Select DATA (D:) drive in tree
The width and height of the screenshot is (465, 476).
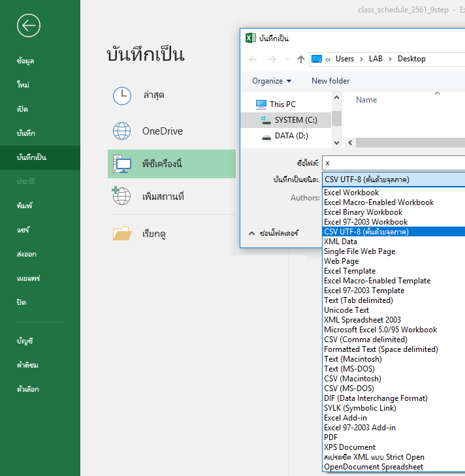click(x=293, y=136)
